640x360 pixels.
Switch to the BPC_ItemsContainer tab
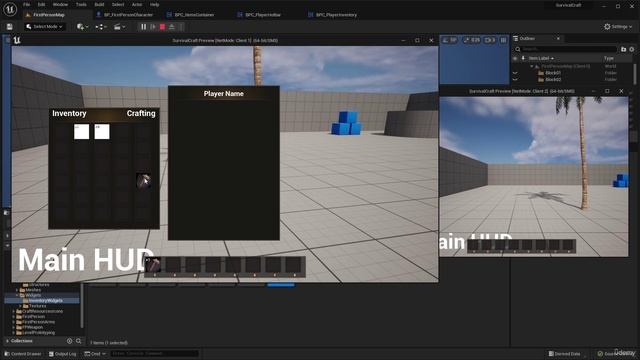(194, 15)
